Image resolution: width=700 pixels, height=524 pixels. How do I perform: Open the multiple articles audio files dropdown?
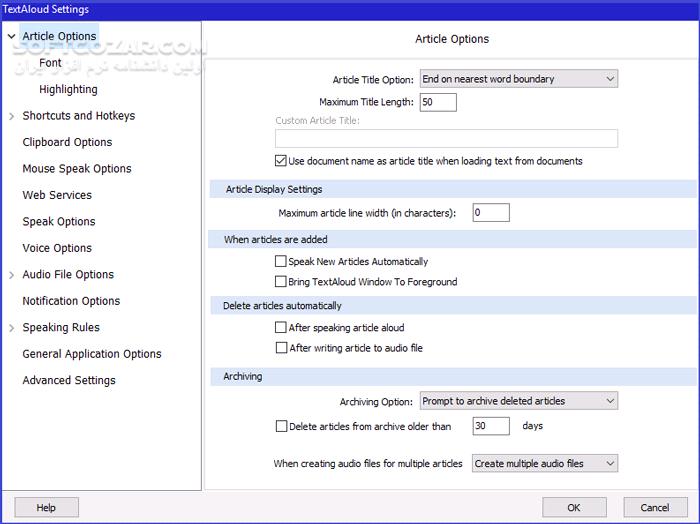coord(545,463)
